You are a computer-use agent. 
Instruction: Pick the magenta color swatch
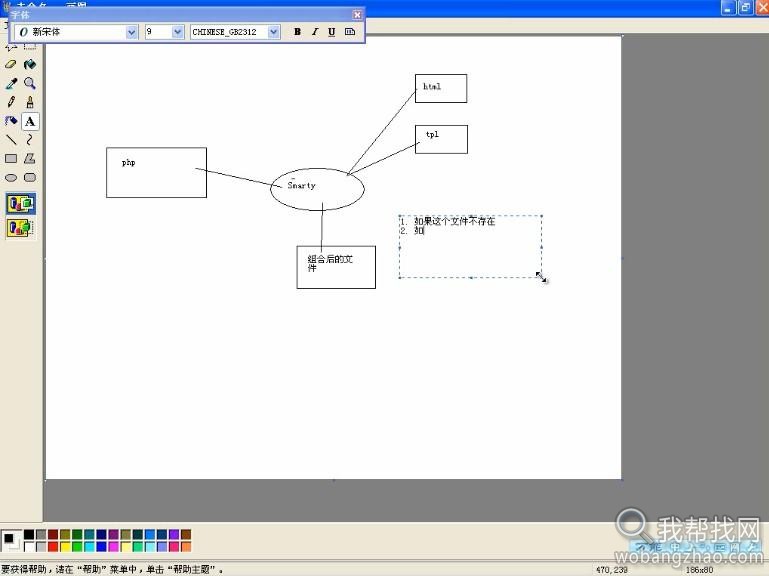[113, 547]
